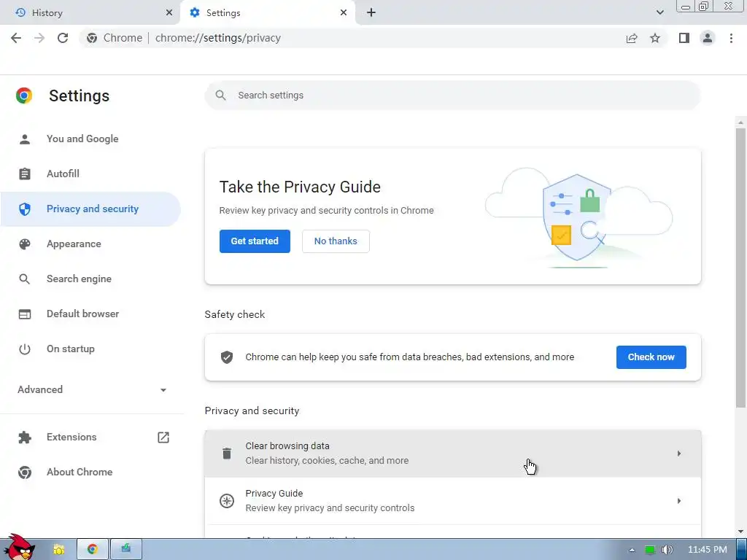This screenshot has width=747, height=560.
Task: Click the browser forward arrow
Action: point(39,38)
